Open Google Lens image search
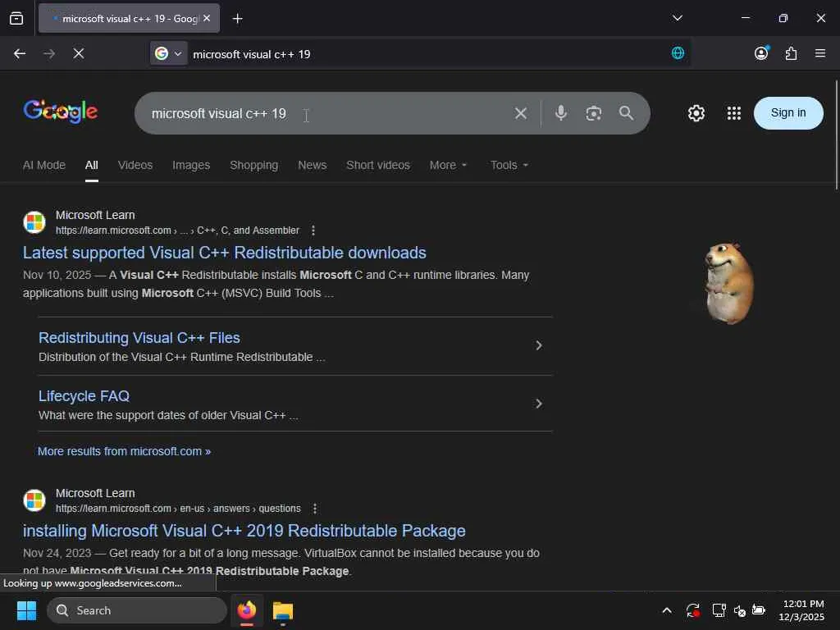The height and width of the screenshot is (630, 840). 594,113
